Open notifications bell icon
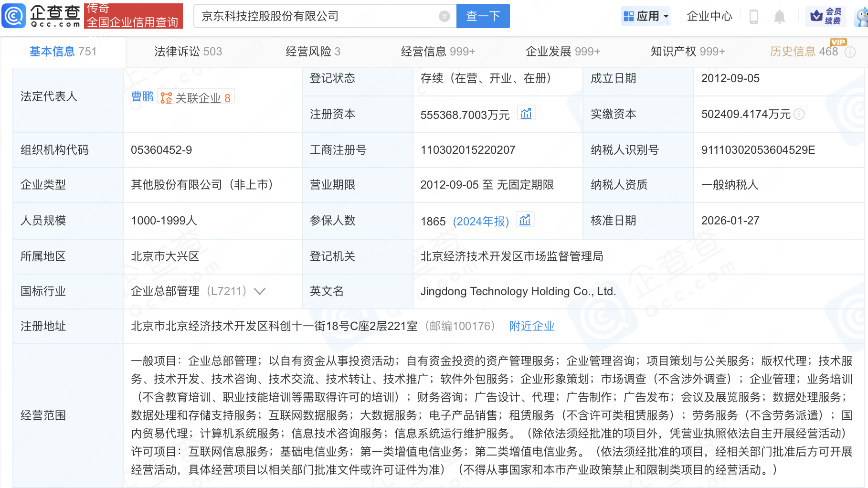 779,17
